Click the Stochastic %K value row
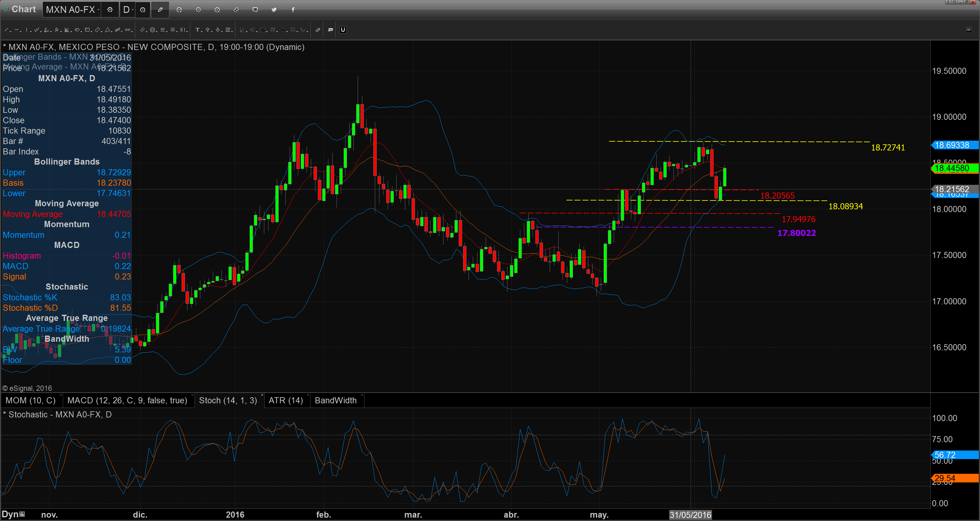980x521 pixels. click(x=66, y=298)
